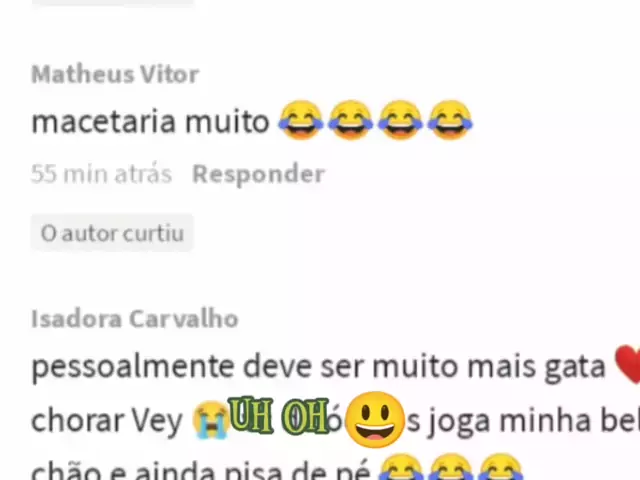This screenshot has width=640, height=480.
Task: Click the pessoalmente deve ser muito mais gata text
Action: [x=318, y=367]
